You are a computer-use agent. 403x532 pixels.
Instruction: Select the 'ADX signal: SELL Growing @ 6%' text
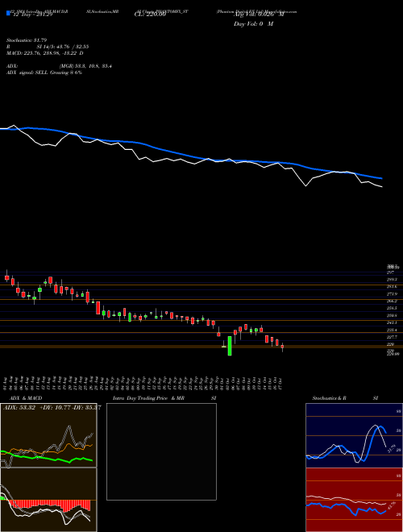tap(44, 73)
